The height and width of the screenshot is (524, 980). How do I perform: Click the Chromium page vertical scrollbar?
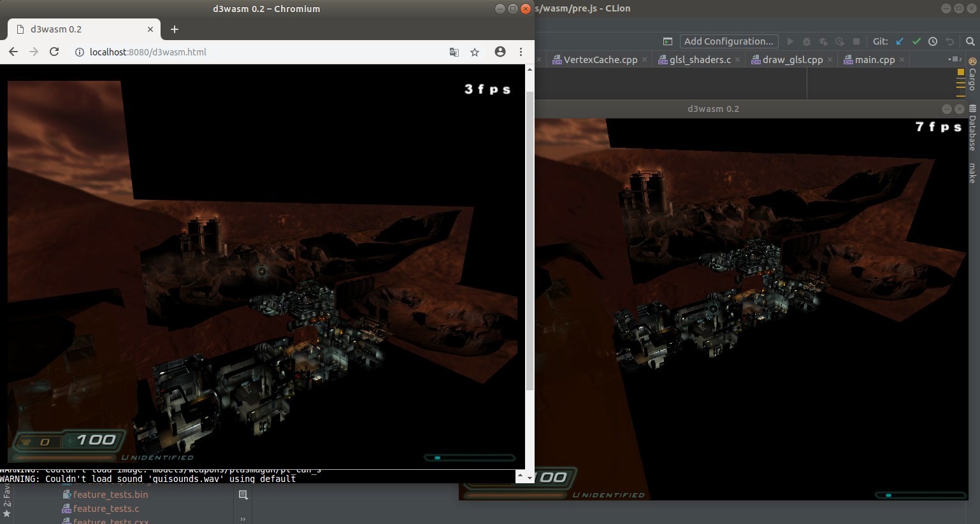[530, 242]
